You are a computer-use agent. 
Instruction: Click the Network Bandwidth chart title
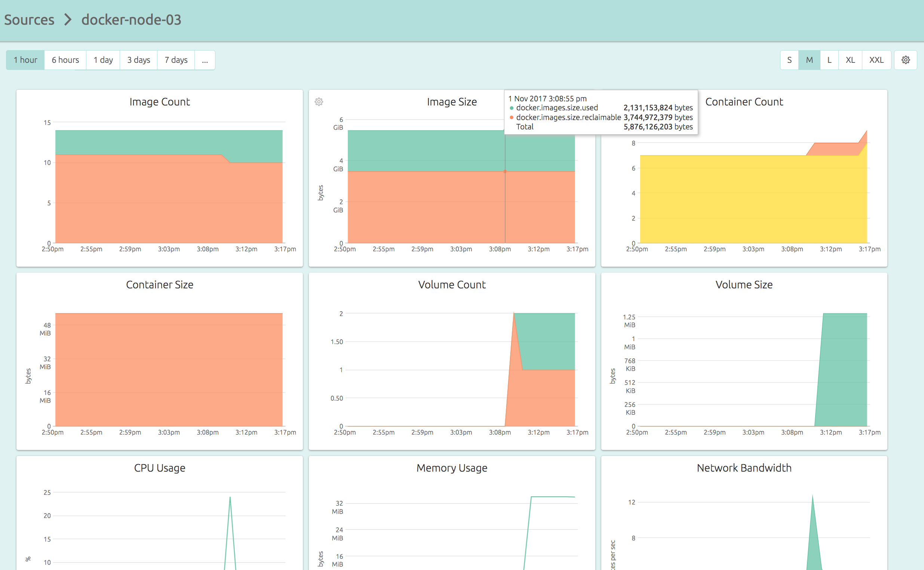(744, 468)
